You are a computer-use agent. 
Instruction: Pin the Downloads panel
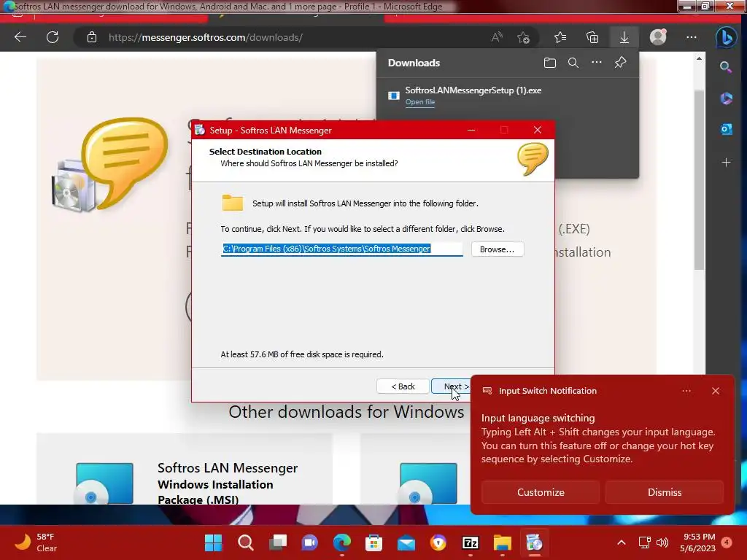(620, 63)
